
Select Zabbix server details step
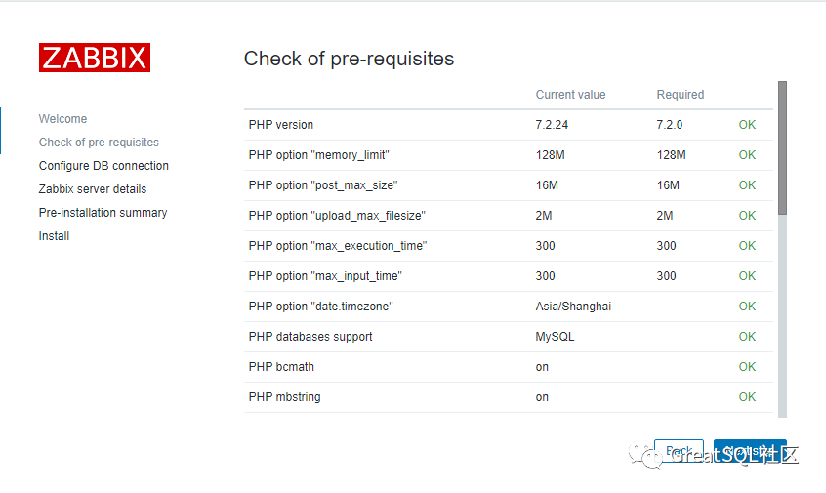click(x=92, y=189)
